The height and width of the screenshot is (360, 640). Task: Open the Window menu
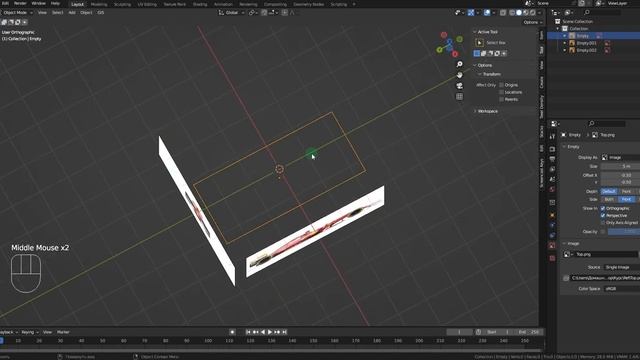38,3
